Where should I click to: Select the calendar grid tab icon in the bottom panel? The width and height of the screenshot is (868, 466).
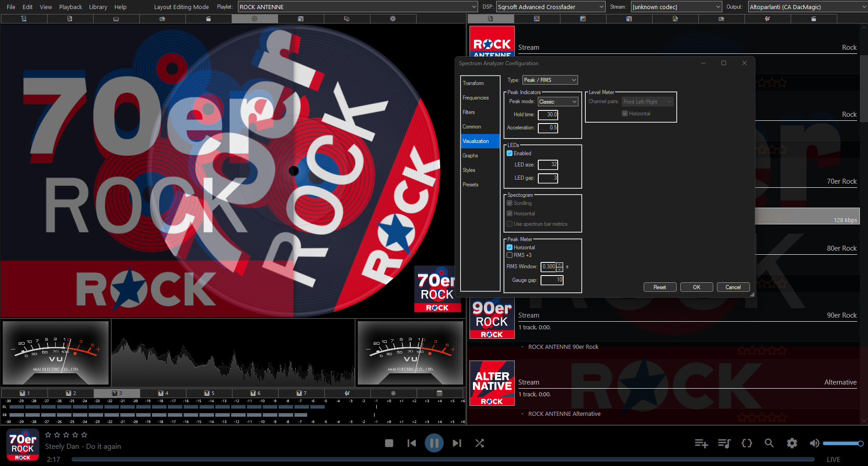440,393
